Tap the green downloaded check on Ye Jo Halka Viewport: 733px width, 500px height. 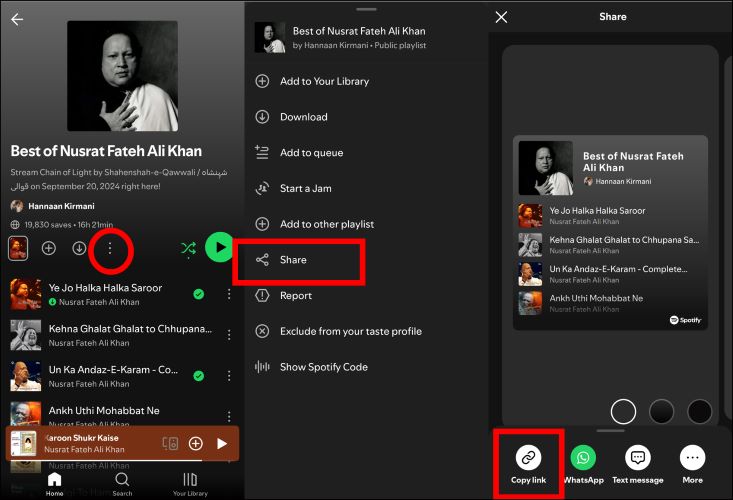199,294
